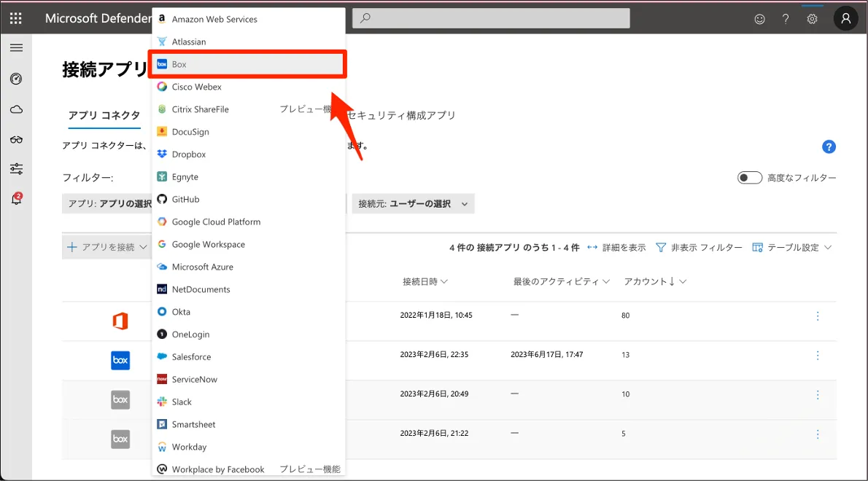This screenshot has width=868, height=481.
Task: Expand the テーブル設定 dropdown
Action: pos(791,248)
